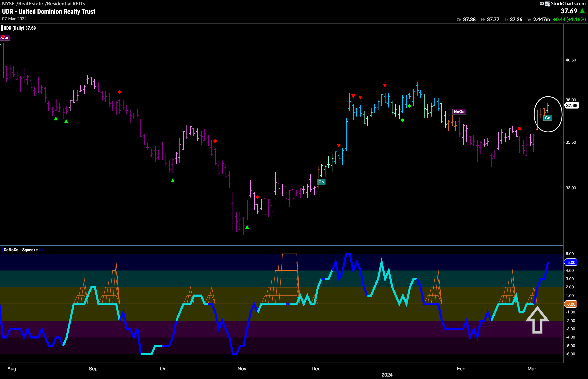
Task: Click the 40.50 price axis label
Action: (571, 60)
